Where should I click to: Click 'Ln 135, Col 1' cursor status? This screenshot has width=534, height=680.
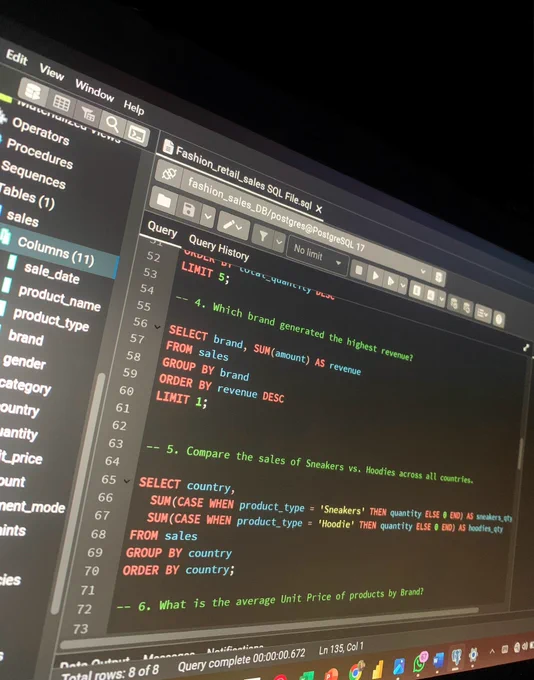(341, 649)
